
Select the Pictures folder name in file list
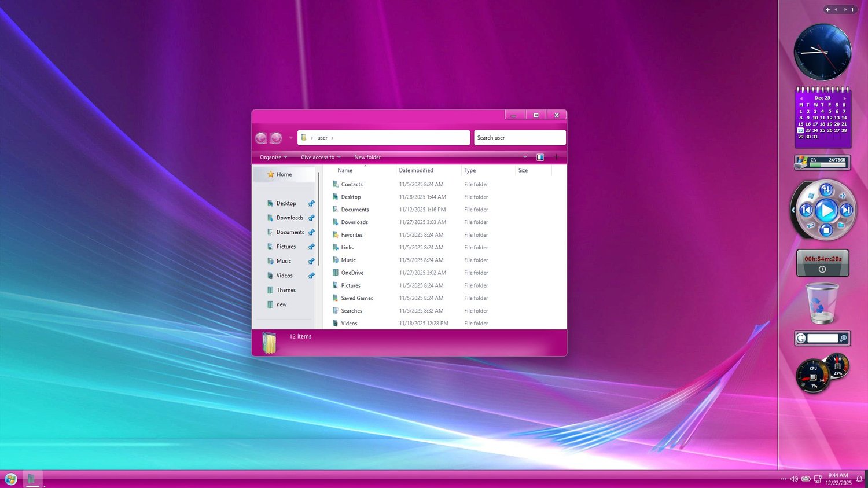click(351, 285)
